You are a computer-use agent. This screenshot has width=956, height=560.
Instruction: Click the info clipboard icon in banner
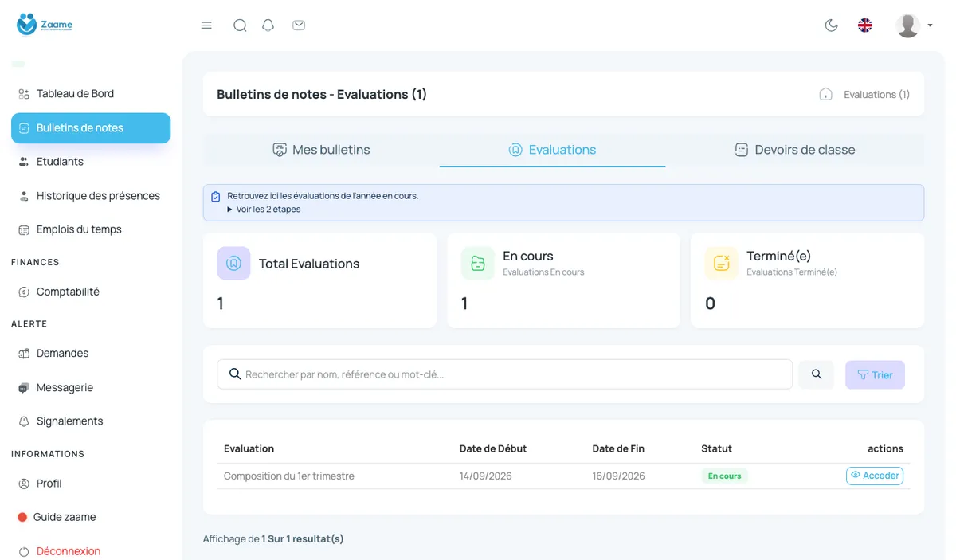(216, 197)
